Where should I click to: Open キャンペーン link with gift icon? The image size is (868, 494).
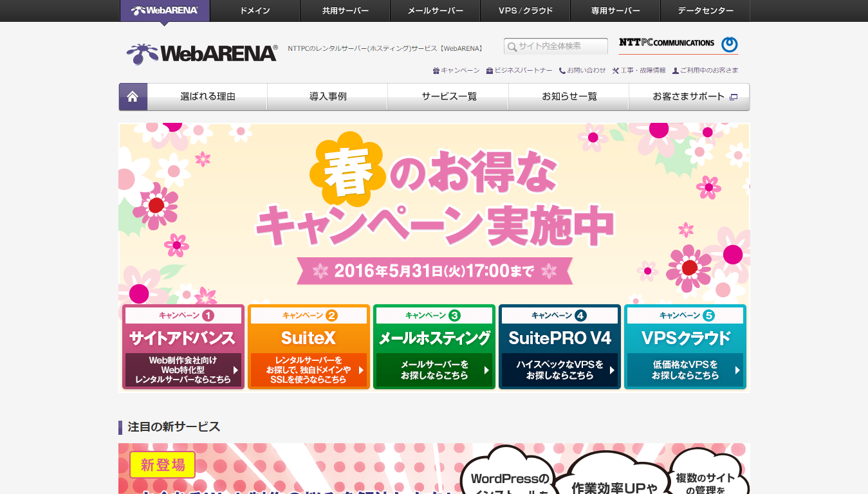pyautogui.click(x=456, y=71)
